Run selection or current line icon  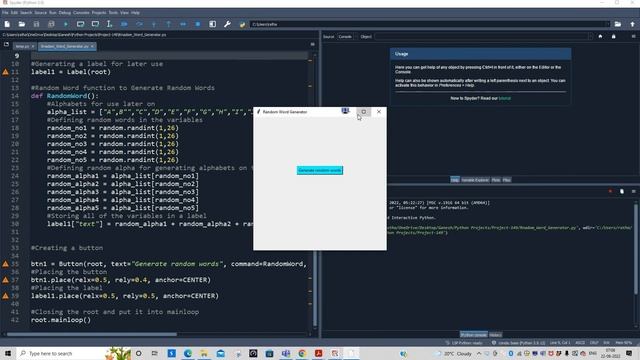click(x=109, y=24)
